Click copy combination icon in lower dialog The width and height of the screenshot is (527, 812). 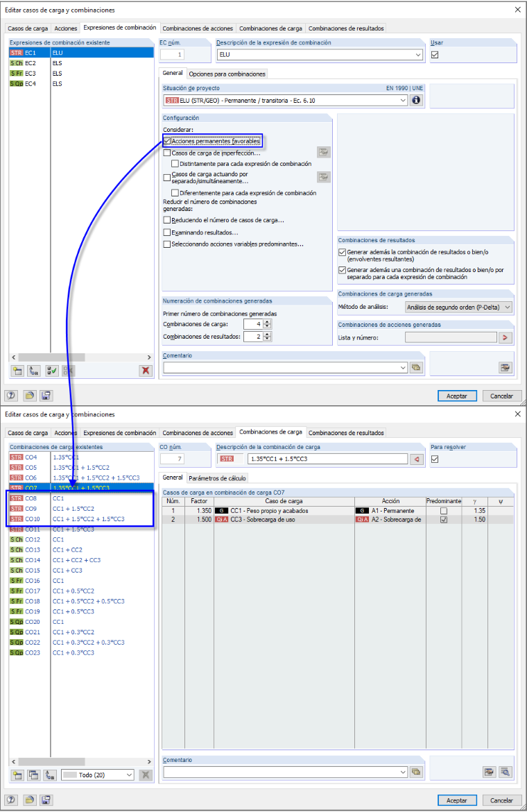pyautogui.click(x=34, y=775)
